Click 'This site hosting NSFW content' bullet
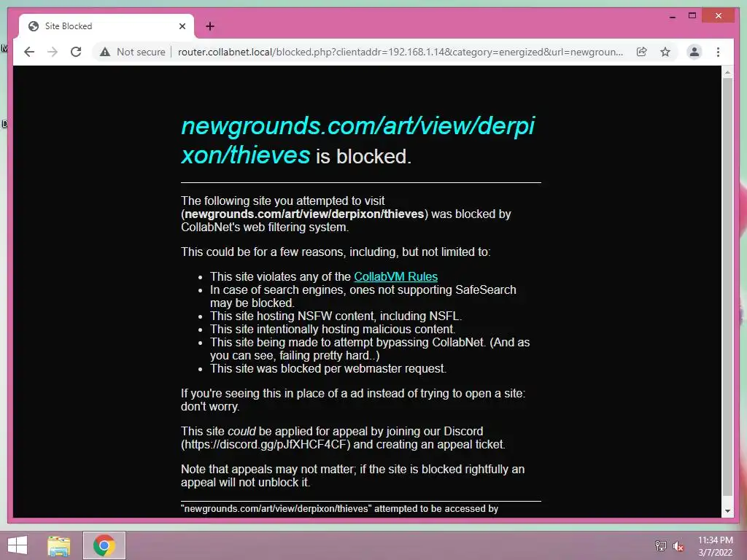This screenshot has width=747, height=560. pyautogui.click(x=336, y=316)
